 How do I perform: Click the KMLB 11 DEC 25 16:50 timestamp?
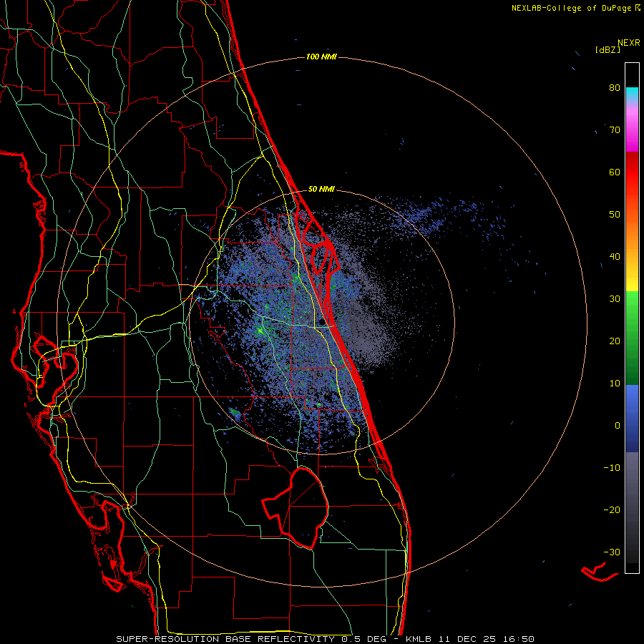tap(470, 639)
